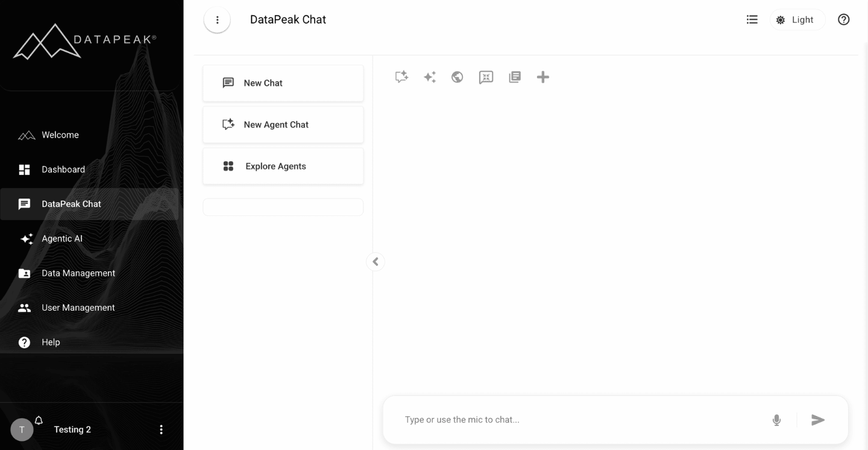The image size is (868, 450).
Task: Open the help question mark in header
Action: [844, 19]
